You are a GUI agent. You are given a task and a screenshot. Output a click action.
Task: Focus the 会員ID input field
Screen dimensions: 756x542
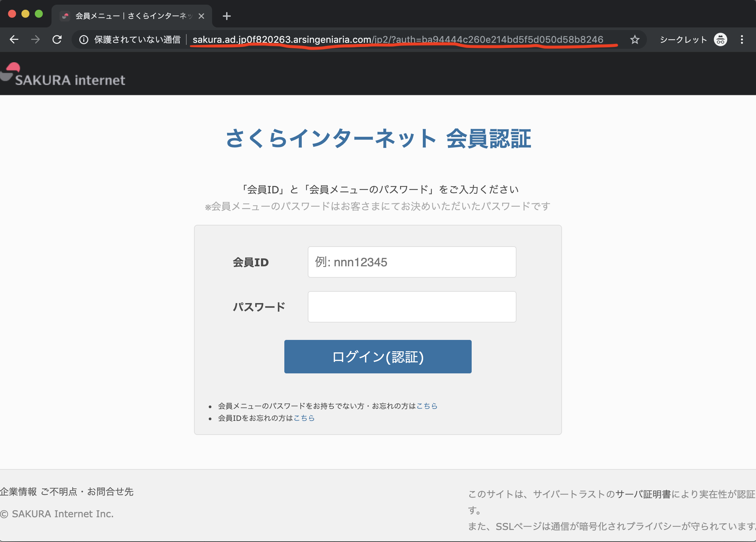pos(412,262)
